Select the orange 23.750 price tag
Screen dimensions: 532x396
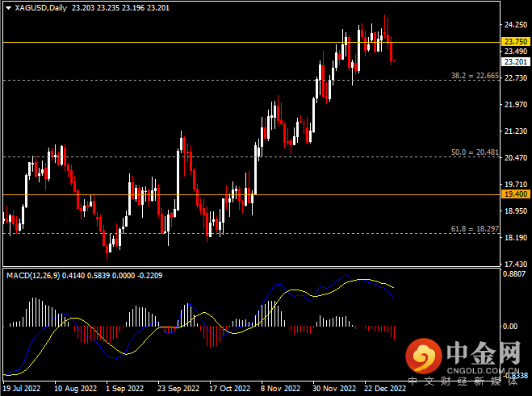click(x=513, y=41)
